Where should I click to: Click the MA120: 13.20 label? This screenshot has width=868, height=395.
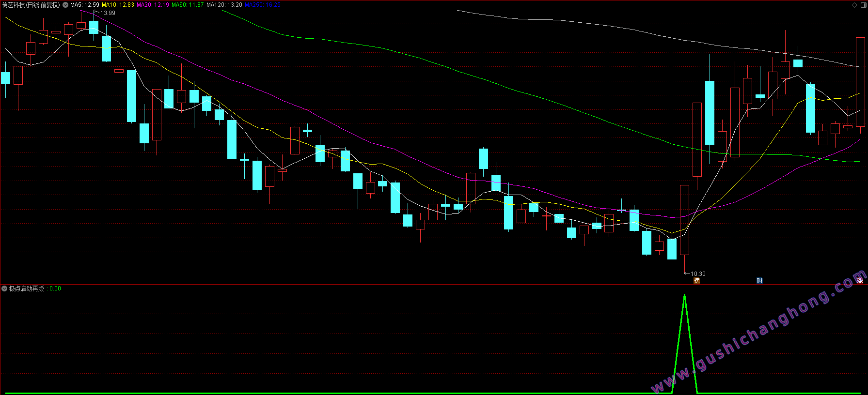click(224, 5)
